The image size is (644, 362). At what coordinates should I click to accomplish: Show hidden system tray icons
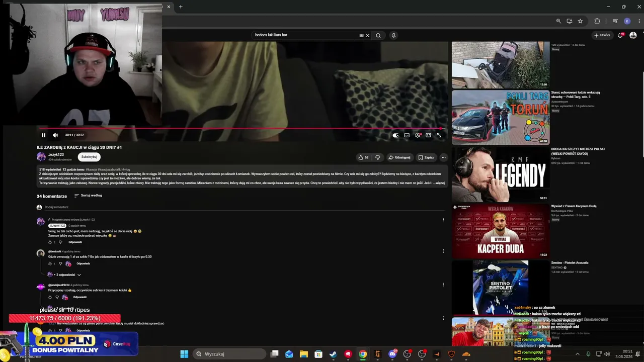pos(577,354)
